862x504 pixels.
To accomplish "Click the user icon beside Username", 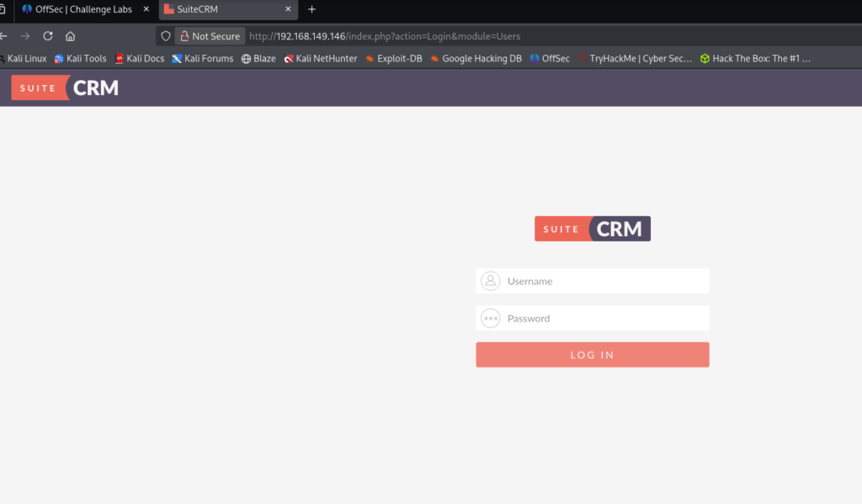I will pos(490,281).
